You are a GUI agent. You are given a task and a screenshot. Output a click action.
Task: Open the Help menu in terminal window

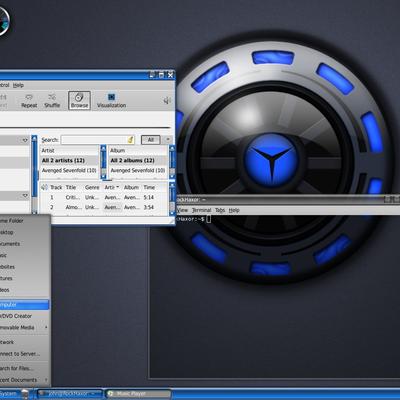(x=234, y=210)
